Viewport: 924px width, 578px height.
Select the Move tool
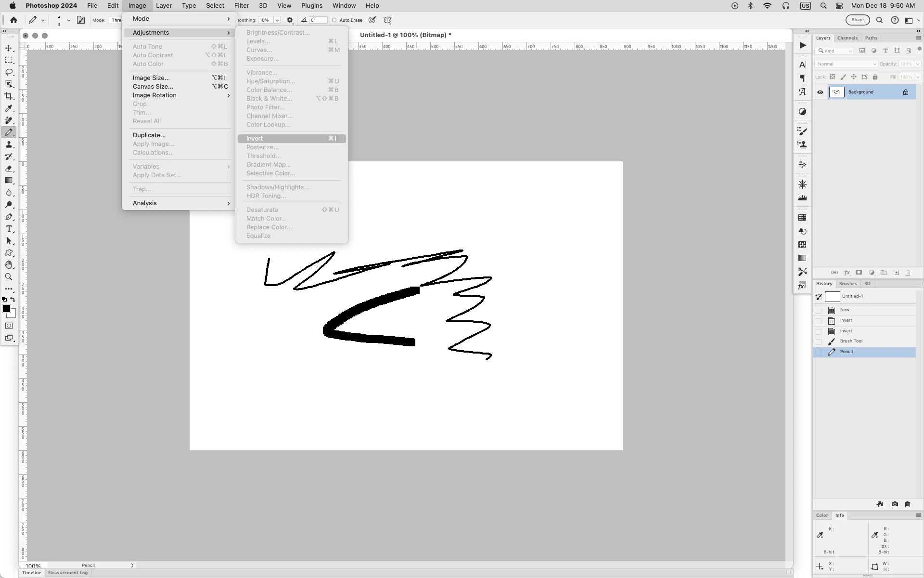coord(9,48)
